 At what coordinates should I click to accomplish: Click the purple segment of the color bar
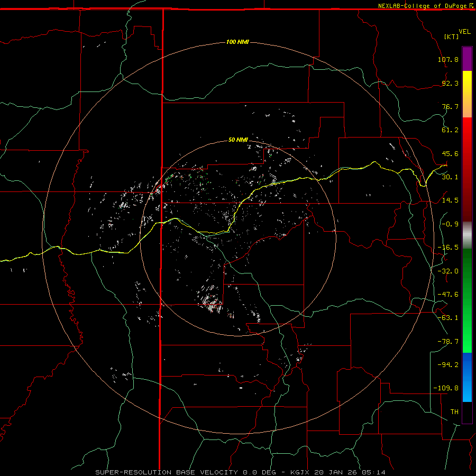(x=467, y=59)
